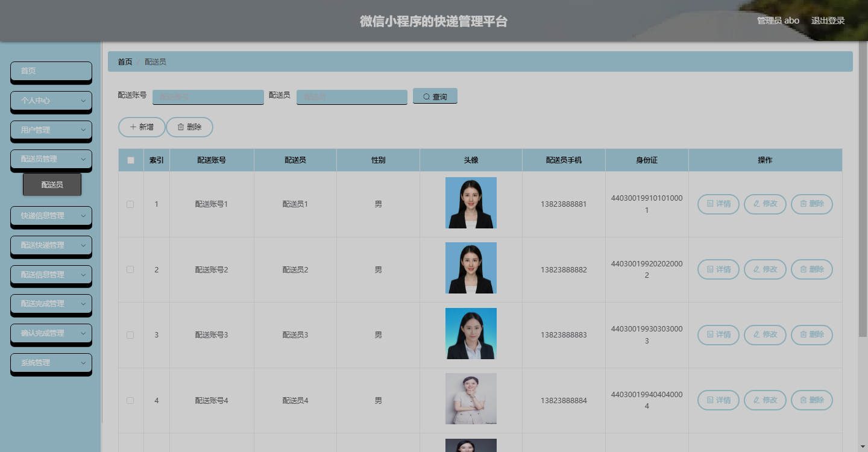868x452 pixels.
Task: Click the 头像 column header
Action: tap(471, 160)
